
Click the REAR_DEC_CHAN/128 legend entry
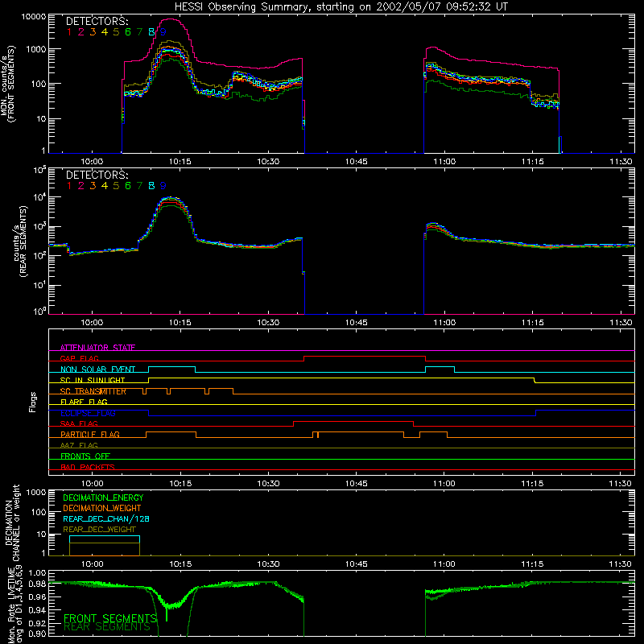tap(106, 518)
